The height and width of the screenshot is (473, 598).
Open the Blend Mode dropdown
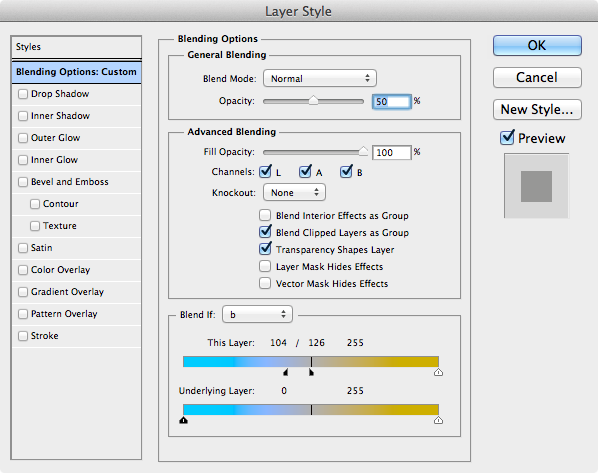(x=320, y=78)
